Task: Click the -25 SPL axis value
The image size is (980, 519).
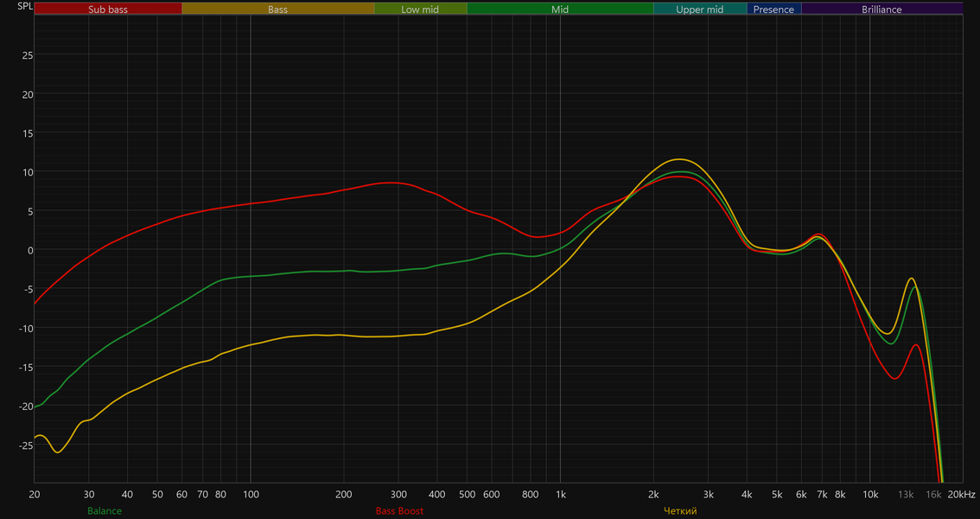Action: (x=26, y=445)
